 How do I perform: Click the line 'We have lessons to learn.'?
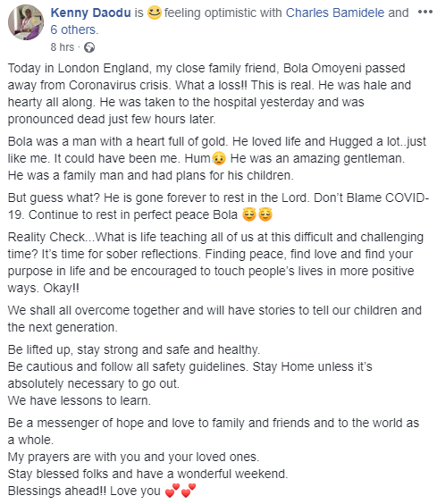(x=80, y=400)
